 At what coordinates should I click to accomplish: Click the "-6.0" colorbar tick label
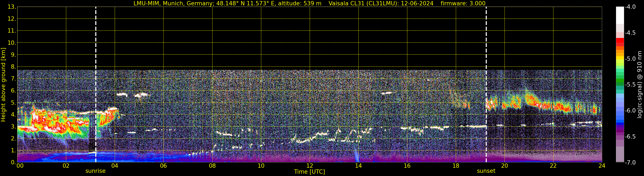pyautogui.click(x=630, y=111)
